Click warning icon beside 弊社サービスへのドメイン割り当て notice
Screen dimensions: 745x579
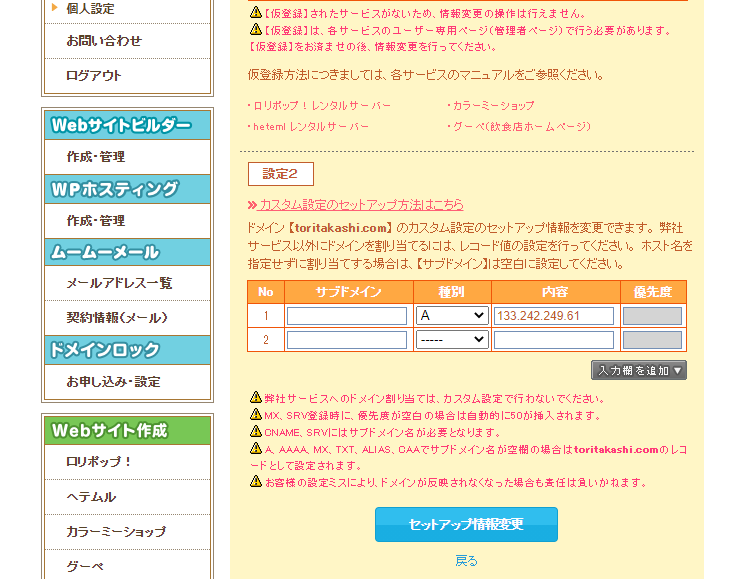pyautogui.click(x=256, y=397)
